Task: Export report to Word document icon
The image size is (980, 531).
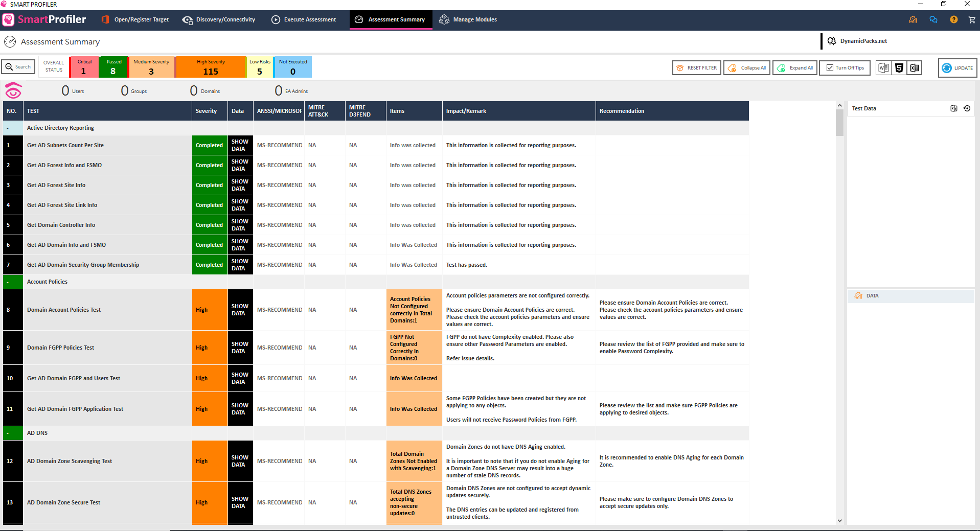Action: pos(883,68)
